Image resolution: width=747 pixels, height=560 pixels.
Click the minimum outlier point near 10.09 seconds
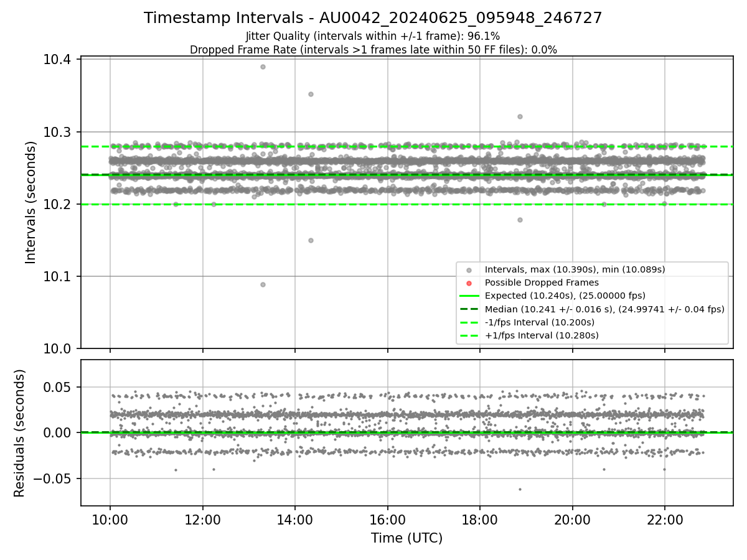coord(263,284)
